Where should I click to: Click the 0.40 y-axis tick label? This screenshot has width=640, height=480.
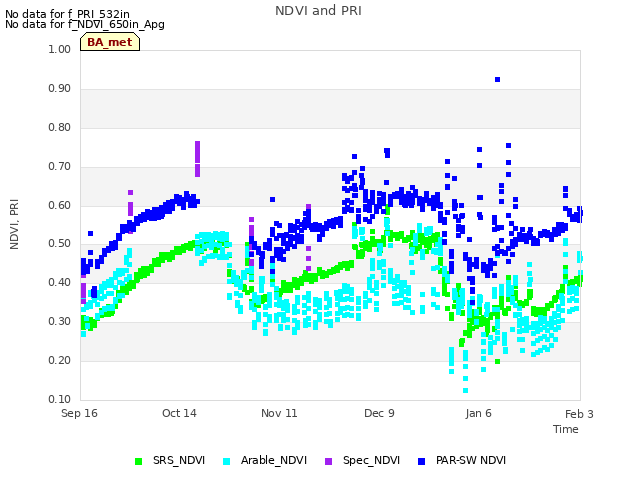point(60,282)
